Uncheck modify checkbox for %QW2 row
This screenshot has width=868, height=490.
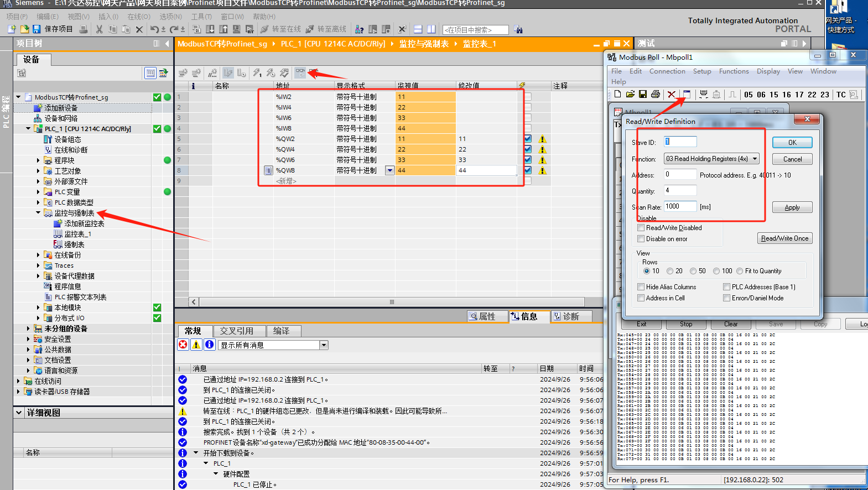point(528,139)
